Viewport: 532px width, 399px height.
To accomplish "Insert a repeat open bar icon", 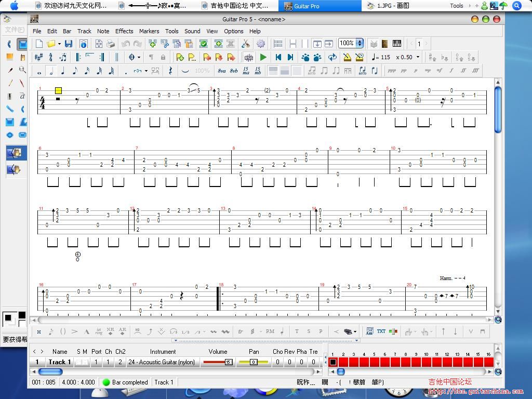I will [x=78, y=57].
